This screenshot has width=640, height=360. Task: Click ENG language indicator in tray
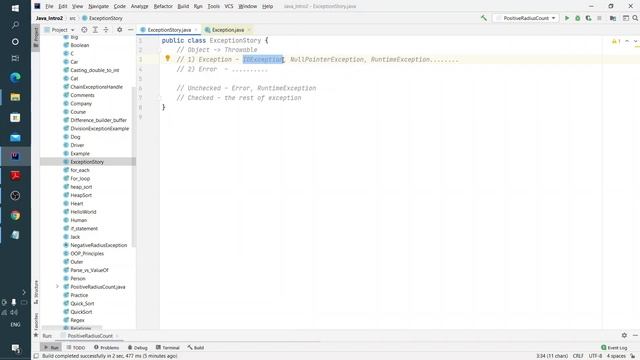pos(15,324)
